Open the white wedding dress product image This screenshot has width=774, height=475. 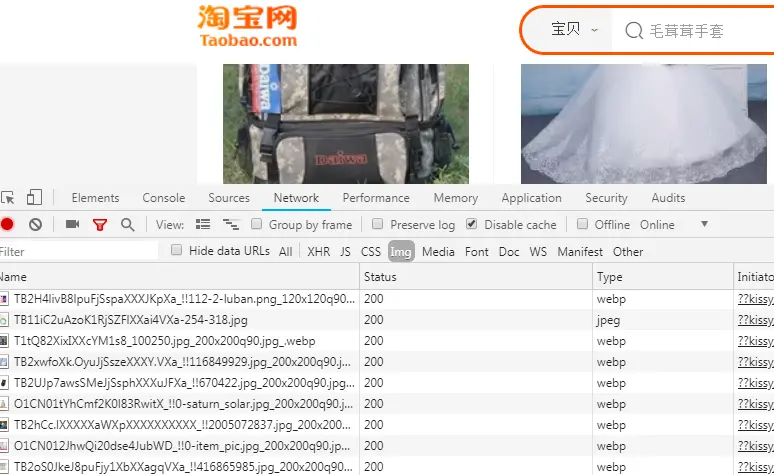click(x=644, y=124)
